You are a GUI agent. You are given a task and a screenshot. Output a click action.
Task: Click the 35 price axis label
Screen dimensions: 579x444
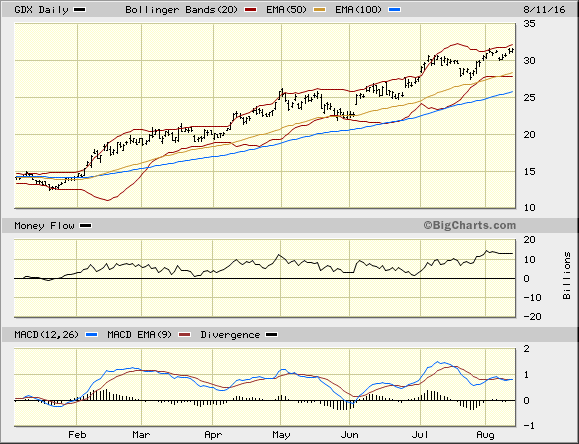pos(530,24)
